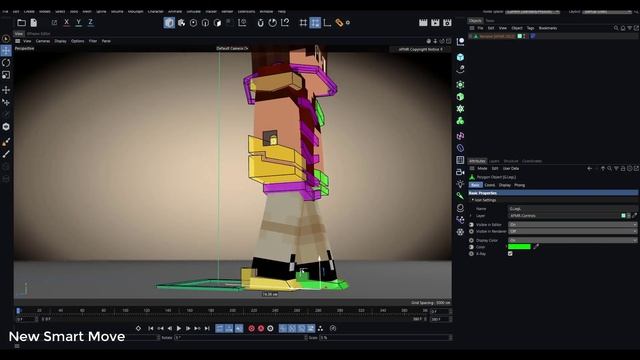Switch to the Objects tab
640x360 pixels.
pyautogui.click(x=475, y=20)
